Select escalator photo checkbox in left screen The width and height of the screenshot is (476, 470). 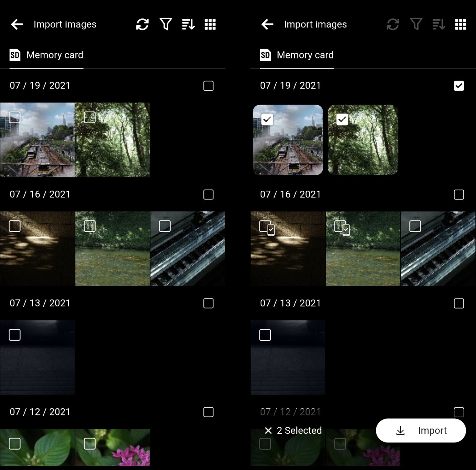pyautogui.click(x=165, y=226)
